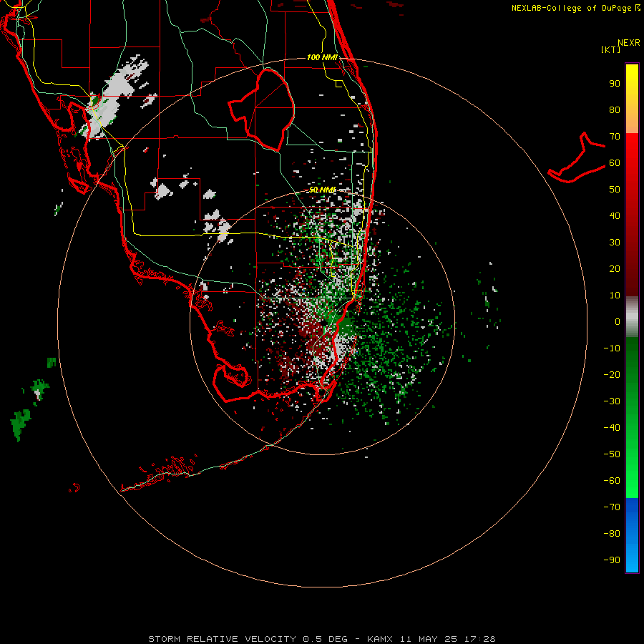Screen dimensions: 644x644
Task: Click the Storm Relative Velocity KAMX caption text
Action: tap(322, 639)
